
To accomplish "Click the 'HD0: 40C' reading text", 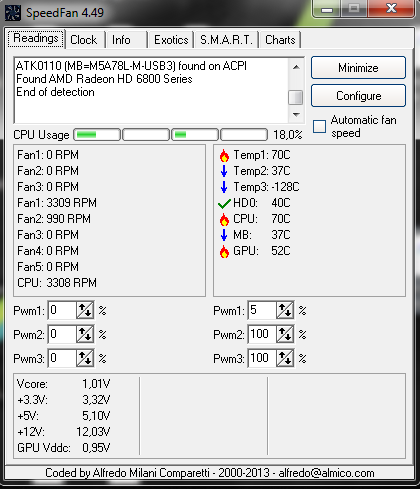I will coord(262,203).
